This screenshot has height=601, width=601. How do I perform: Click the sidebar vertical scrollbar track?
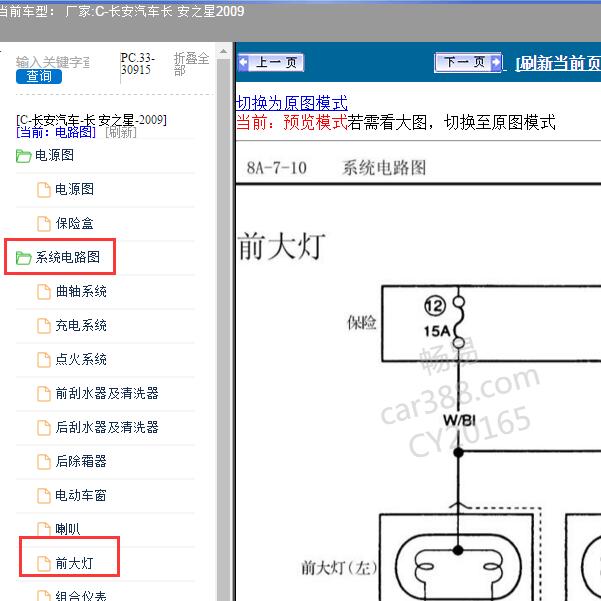click(x=223, y=330)
